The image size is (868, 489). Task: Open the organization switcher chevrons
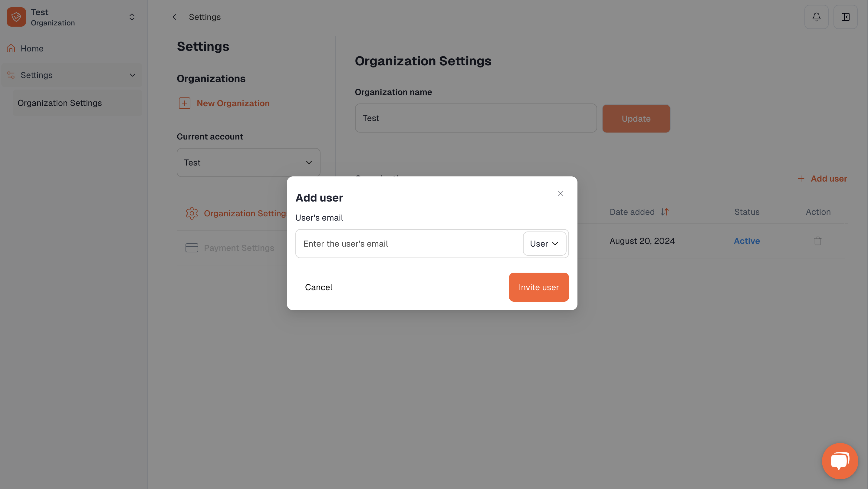pos(132,17)
